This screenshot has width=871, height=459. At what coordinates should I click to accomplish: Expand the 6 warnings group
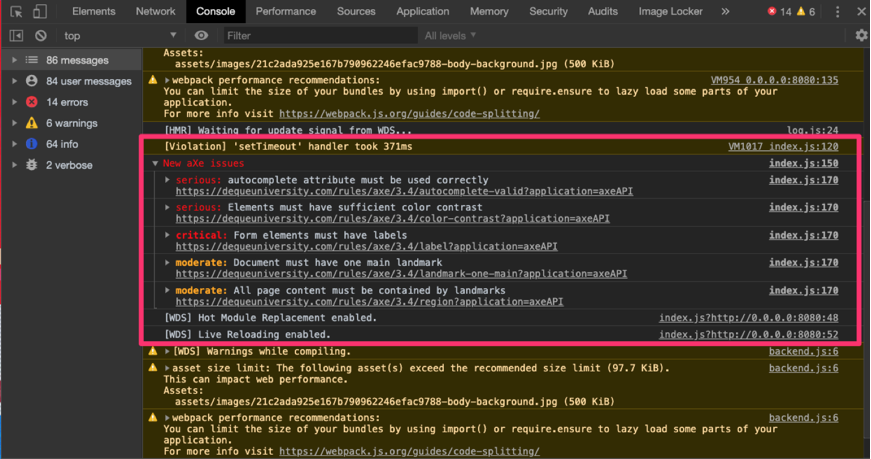tap(14, 123)
